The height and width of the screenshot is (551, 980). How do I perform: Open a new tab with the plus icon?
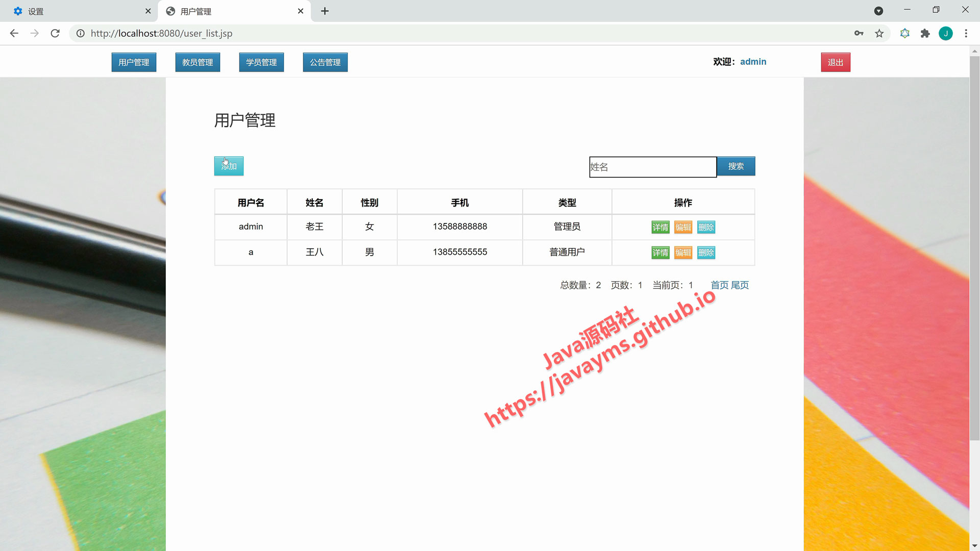tap(325, 11)
